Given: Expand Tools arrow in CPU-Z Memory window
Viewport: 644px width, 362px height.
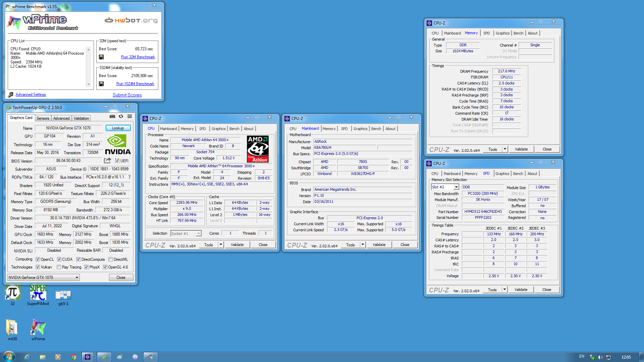Looking at the screenshot, I should 505,149.
